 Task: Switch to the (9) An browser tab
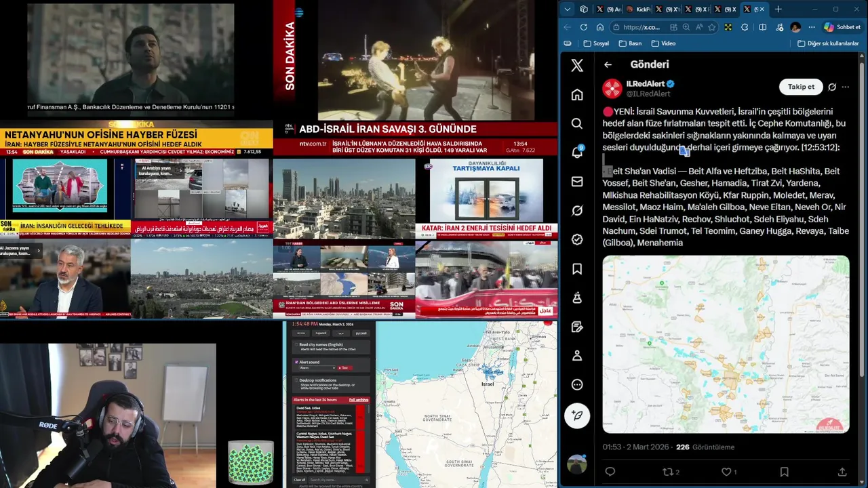click(x=608, y=9)
